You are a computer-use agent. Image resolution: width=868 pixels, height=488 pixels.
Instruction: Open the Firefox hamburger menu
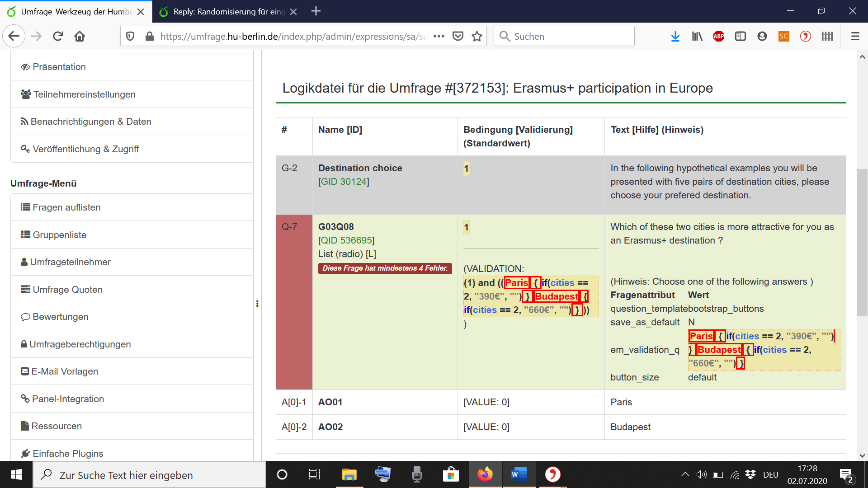pyautogui.click(x=855, y=36)
